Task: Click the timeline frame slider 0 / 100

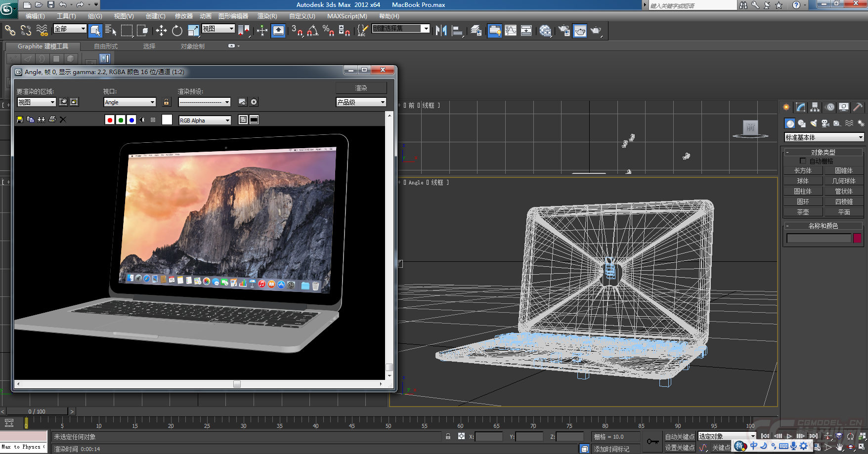Action: point(37,411)
